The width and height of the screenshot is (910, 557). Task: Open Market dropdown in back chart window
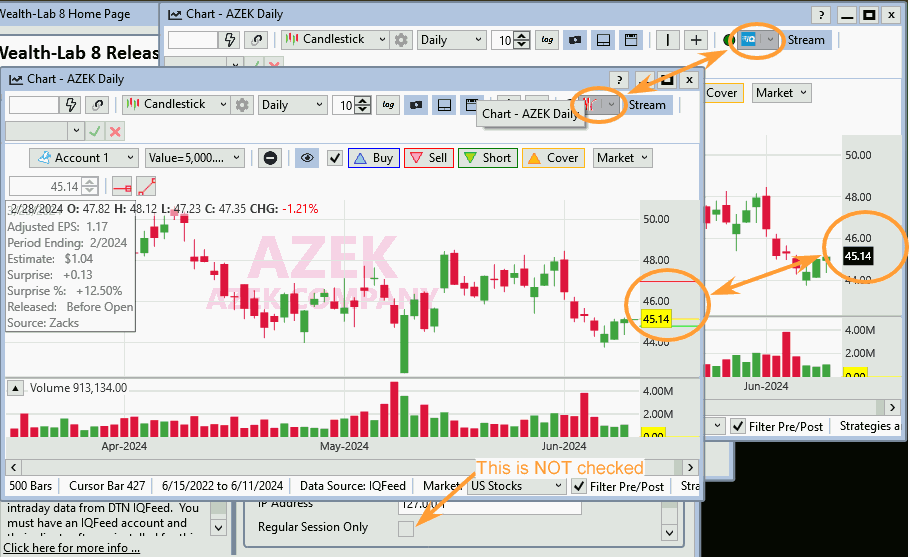pos(781,93)
